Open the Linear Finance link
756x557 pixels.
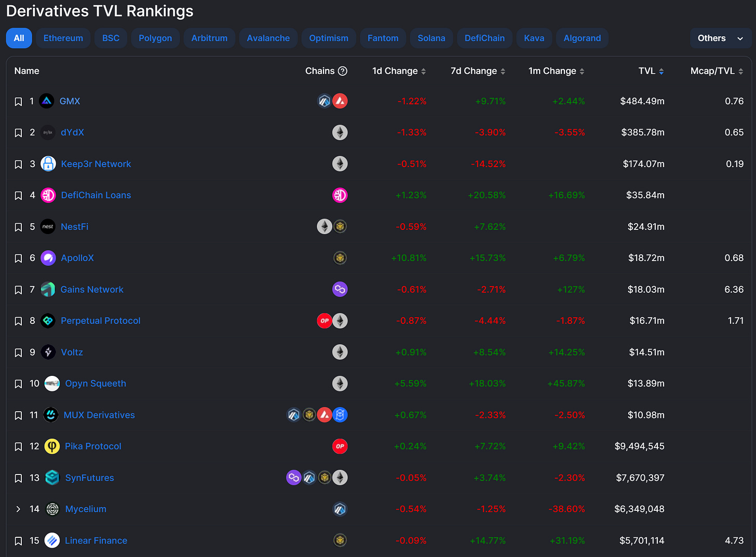tap(96, 540)
